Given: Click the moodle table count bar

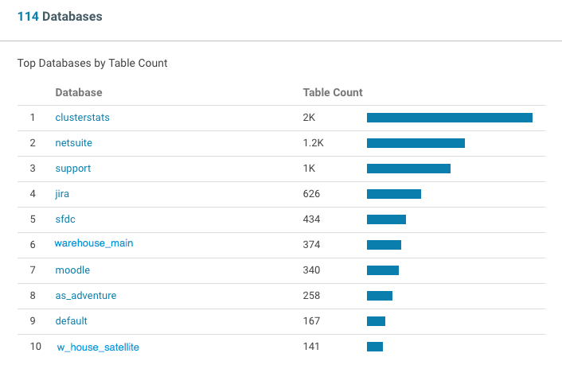Looking at the screenshot, I should tap(382, 270).
